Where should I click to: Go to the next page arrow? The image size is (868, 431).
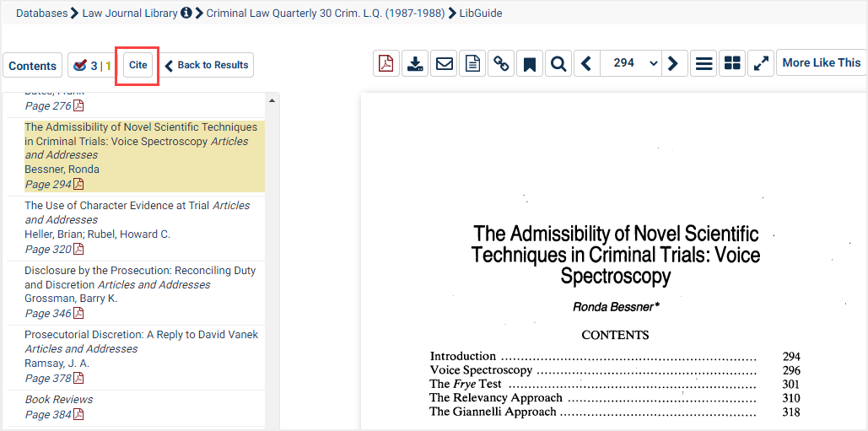pyautogui.click(x=672, y=63)
